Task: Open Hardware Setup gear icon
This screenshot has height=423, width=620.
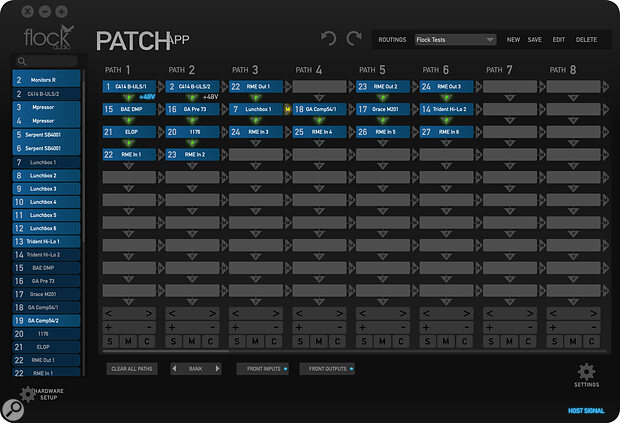Action: (x=28, y=394)
